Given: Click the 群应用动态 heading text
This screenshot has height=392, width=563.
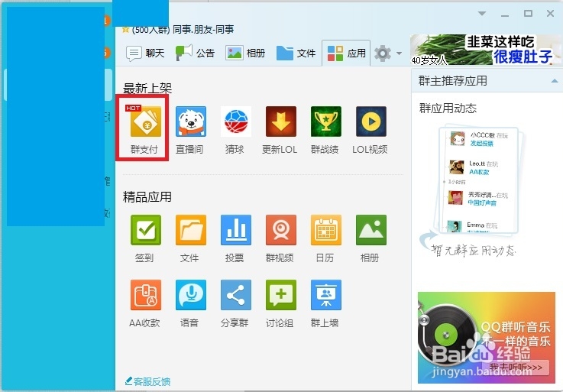Looking at the screenshot, I should (x=448, y=109).
